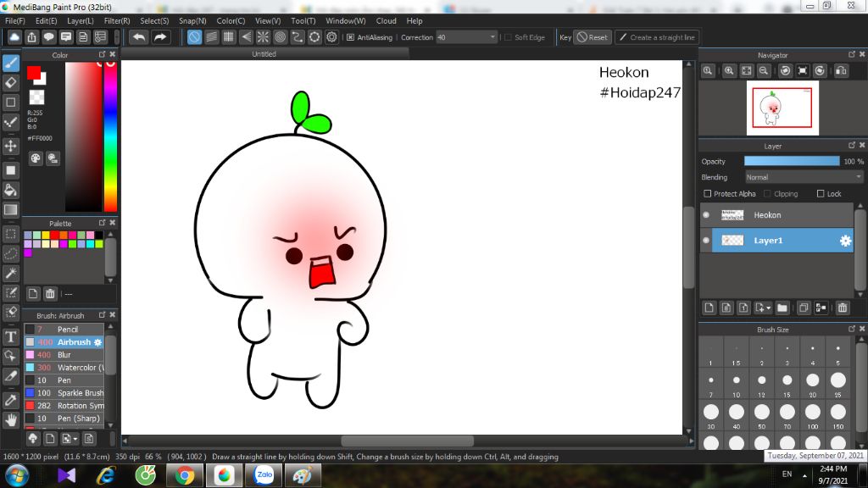Viewport: 868px width, 488px height.
Task: Create new raster layer icon
Action: pyautogui.click(x=709, y=308)
